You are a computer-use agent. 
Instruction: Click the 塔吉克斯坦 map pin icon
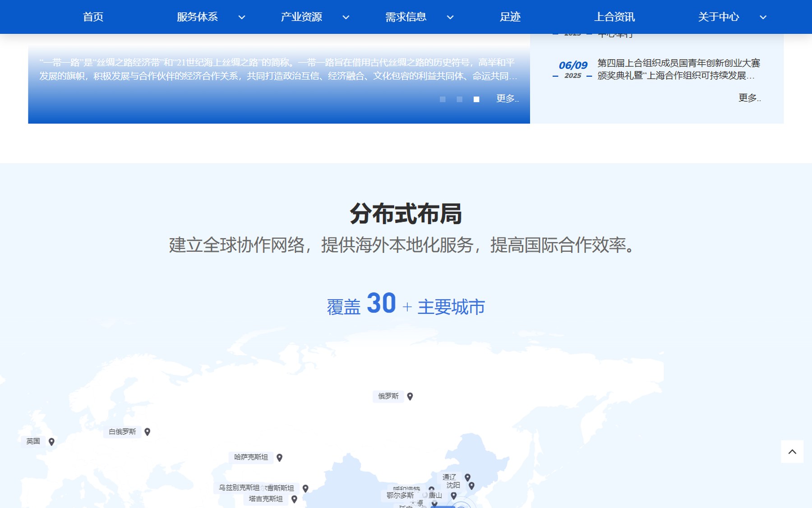(294, 499)
